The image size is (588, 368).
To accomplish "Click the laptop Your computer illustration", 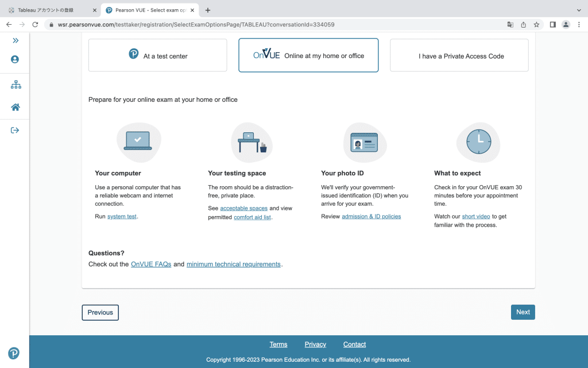I will 138,143.
